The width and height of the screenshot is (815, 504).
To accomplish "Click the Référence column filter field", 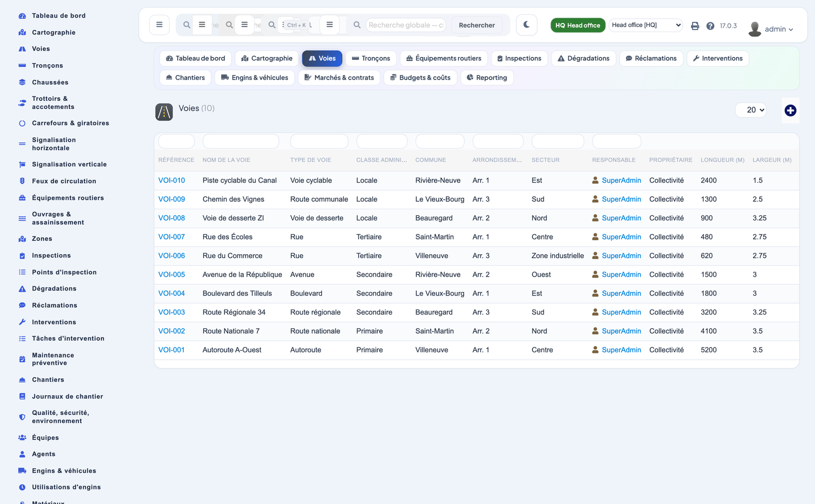I will [x=177, y=141].
